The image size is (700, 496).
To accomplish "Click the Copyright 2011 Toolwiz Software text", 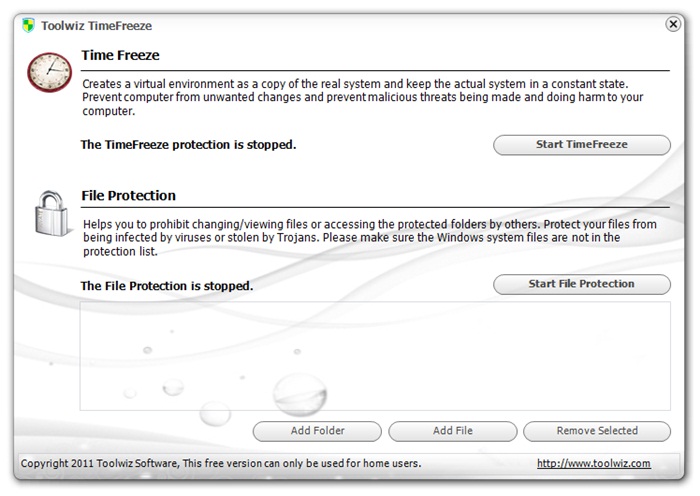I will click(x=221, y=463).
